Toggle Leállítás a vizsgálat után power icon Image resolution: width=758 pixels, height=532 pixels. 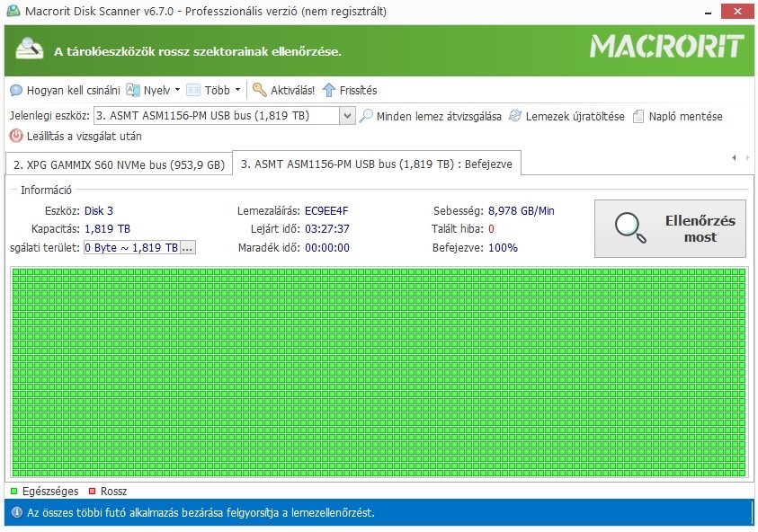[16, 136]
